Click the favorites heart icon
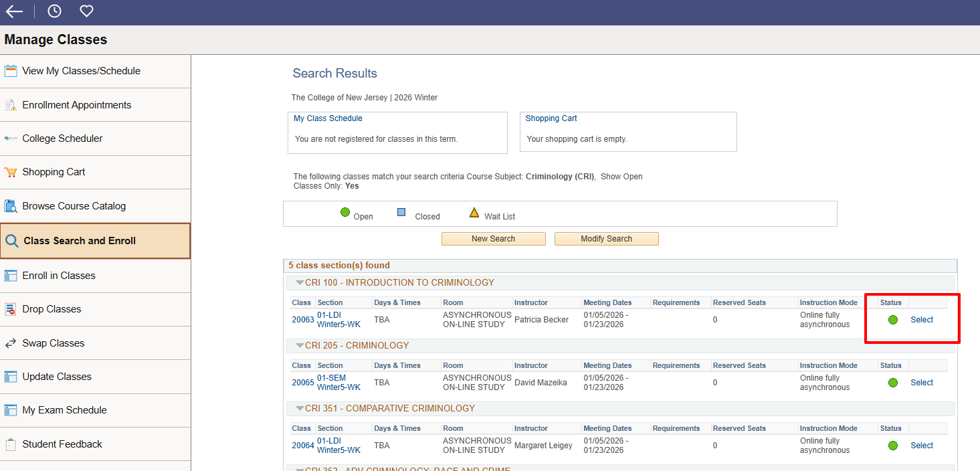 click(x=86, y=11)
